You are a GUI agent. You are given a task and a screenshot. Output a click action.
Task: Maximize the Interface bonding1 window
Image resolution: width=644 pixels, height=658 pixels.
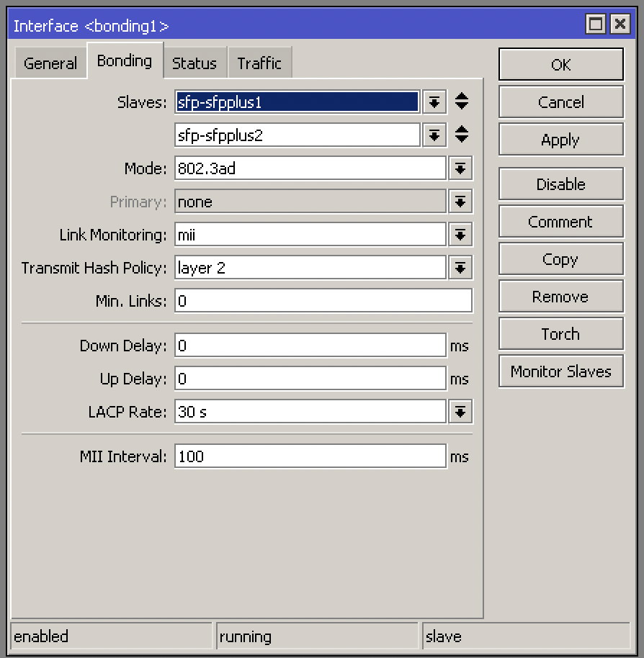[595, 24]
